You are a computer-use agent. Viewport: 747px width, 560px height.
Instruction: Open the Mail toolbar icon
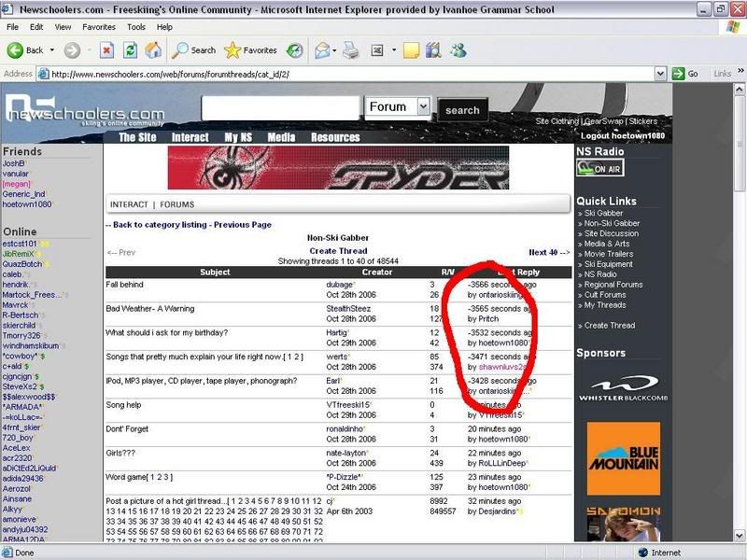click(x=324, y=50)
